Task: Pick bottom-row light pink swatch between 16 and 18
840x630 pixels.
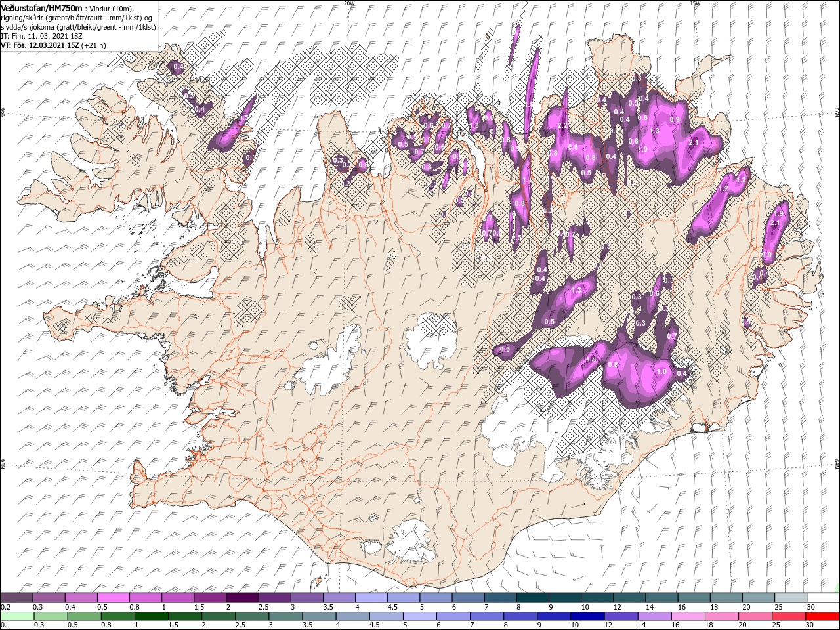Action: pos(688,616)
